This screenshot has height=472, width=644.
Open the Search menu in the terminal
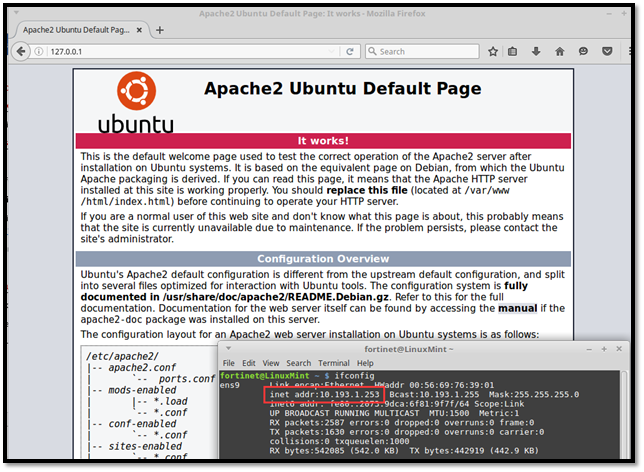point(299,363)
